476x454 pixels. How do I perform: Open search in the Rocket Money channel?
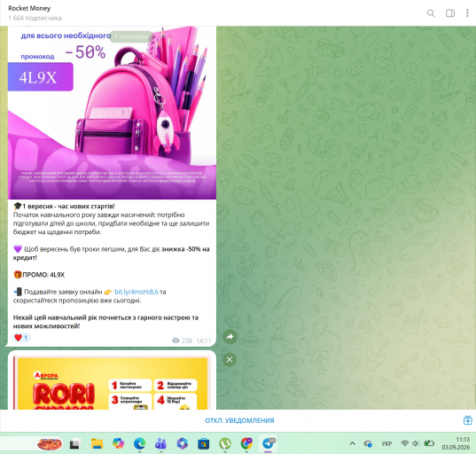pos(431,13)
